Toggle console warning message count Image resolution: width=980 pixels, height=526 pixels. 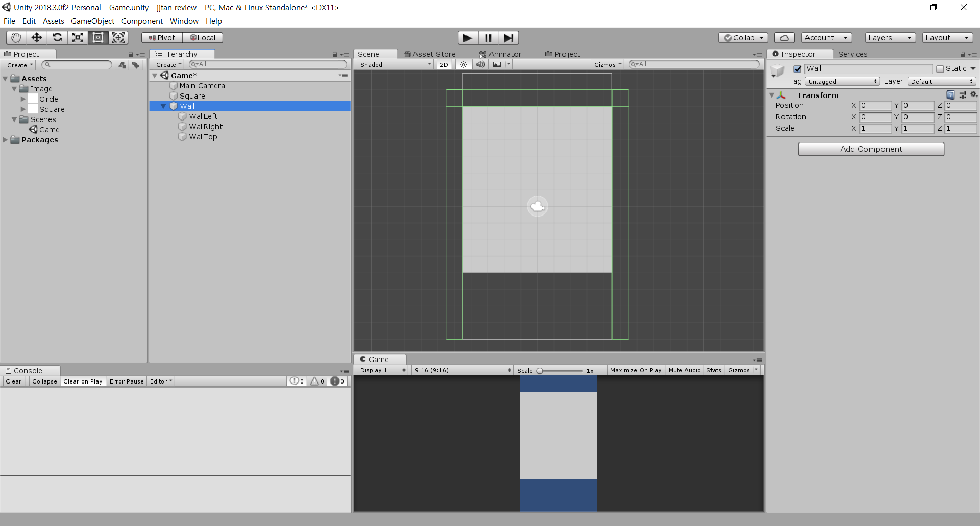pos(317,381)
